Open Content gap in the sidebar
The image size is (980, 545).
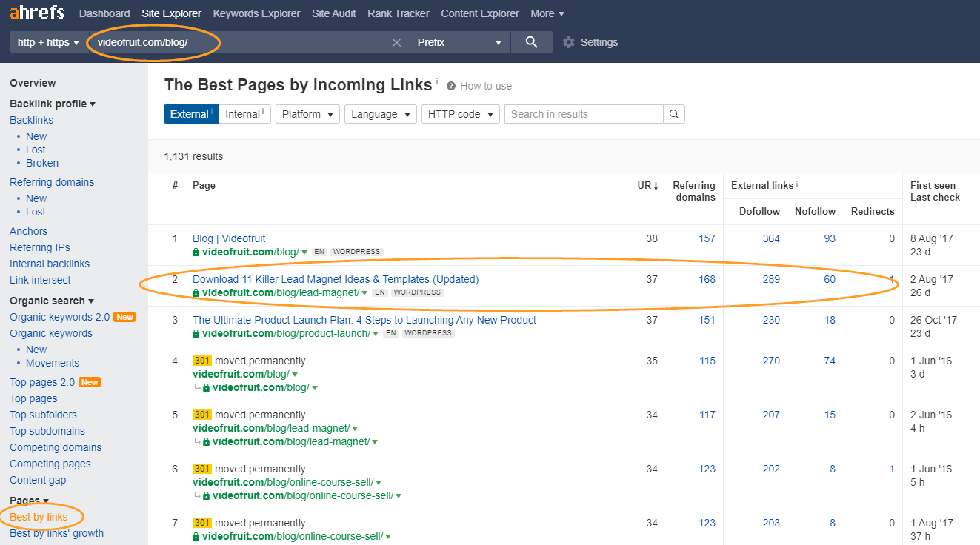(38, 480)
